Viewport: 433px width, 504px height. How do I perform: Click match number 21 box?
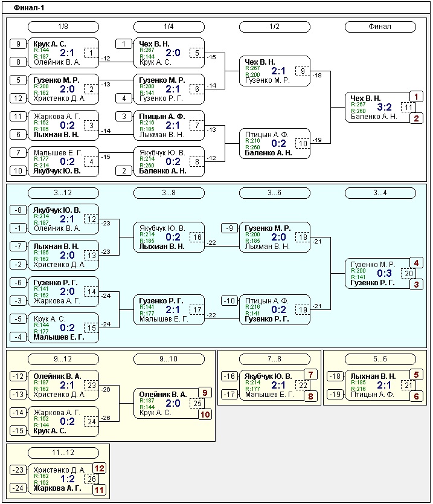click(408, 386)
